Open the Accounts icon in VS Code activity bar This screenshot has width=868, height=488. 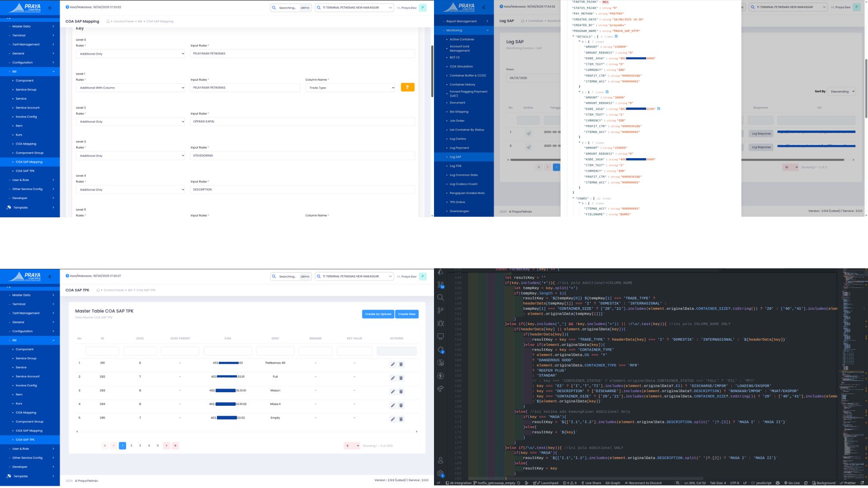pos(440,460)
